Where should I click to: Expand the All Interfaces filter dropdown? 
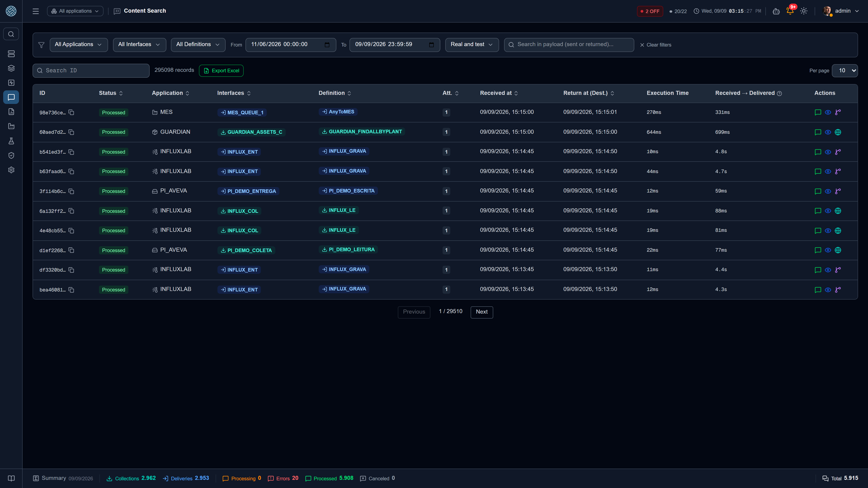pyautogui.click(x=139, y=45)
